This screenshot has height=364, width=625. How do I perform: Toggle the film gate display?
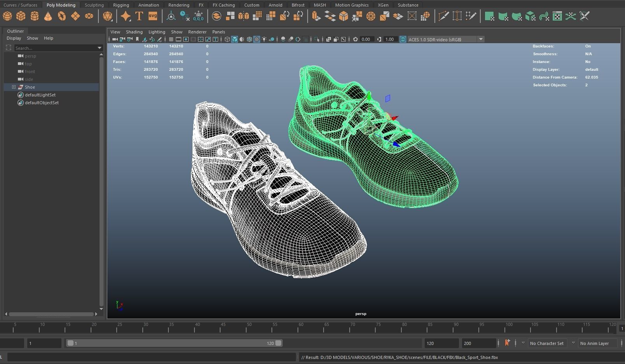coord(179,39)
